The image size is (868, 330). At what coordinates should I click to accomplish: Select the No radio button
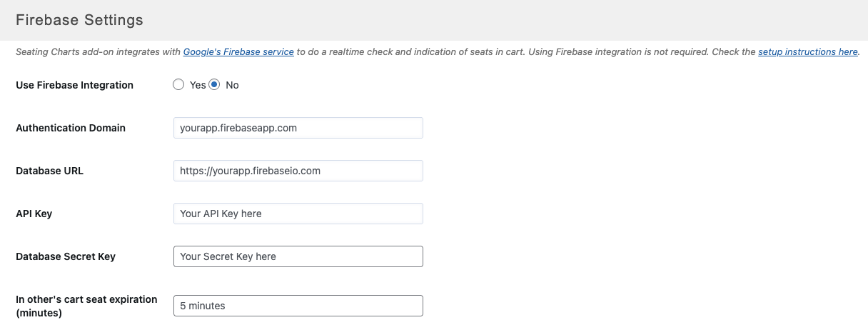pos(214,85)
